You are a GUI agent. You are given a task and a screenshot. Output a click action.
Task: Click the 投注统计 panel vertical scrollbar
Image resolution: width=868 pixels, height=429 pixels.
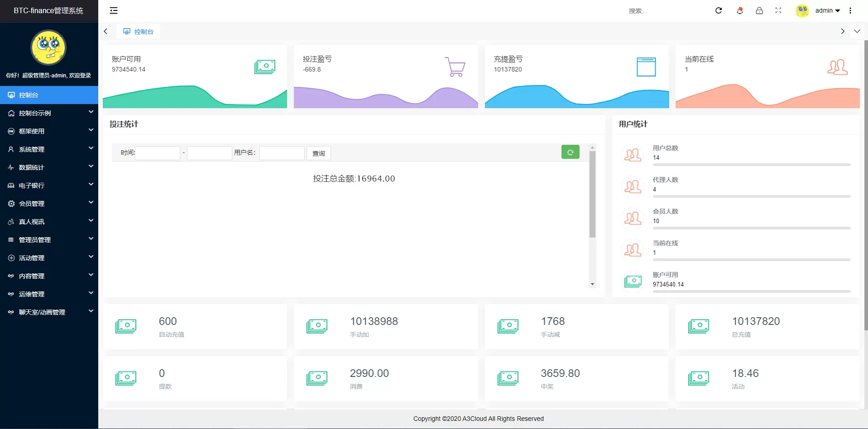(592, 195)
